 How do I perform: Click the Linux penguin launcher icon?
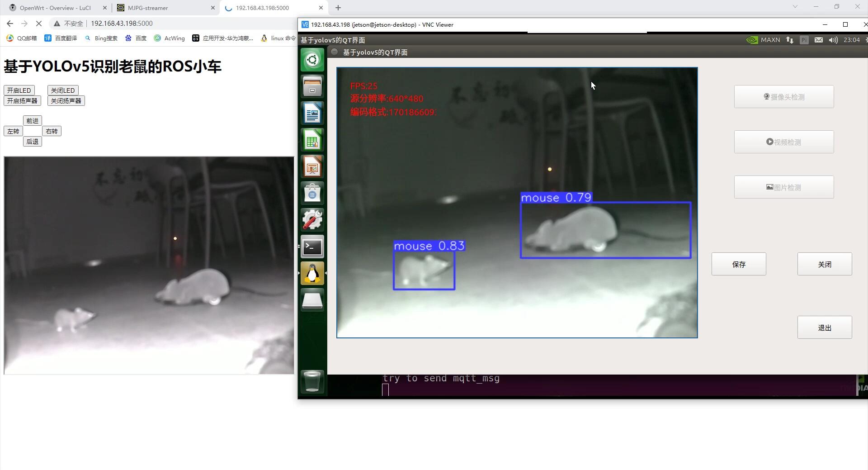pyautogui.click(x=312, y=274)
